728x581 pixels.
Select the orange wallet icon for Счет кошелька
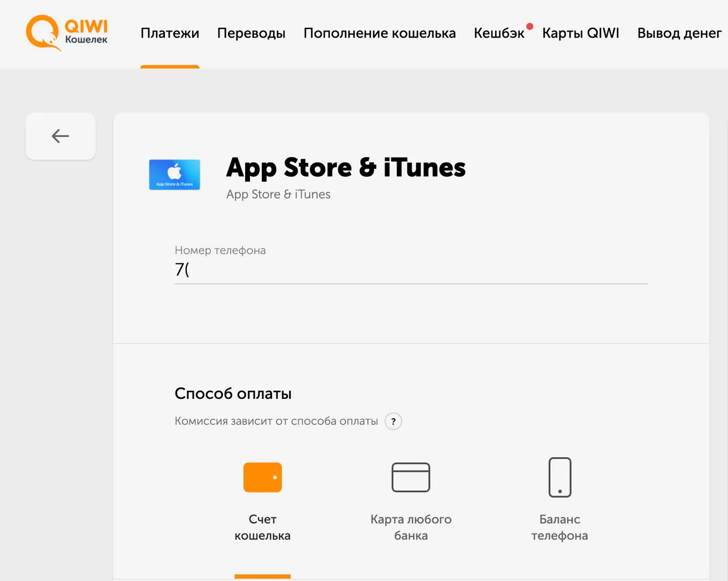(262, 477)
